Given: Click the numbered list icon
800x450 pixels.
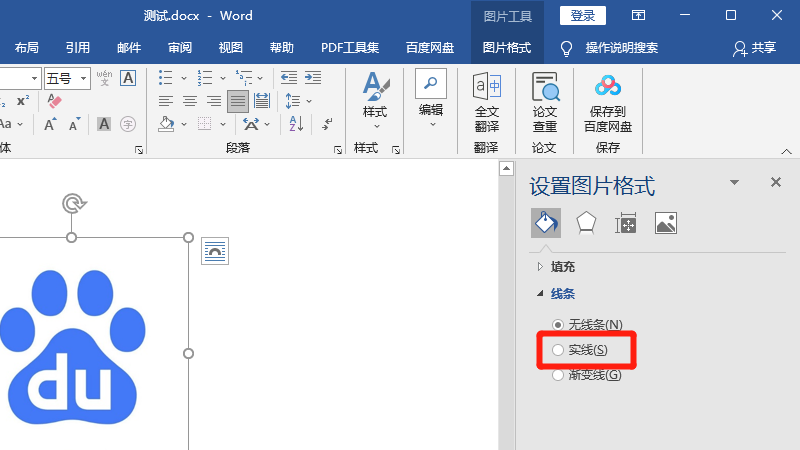Looking at the screenshot, I should pyautogui.click(x=205, y=78).
